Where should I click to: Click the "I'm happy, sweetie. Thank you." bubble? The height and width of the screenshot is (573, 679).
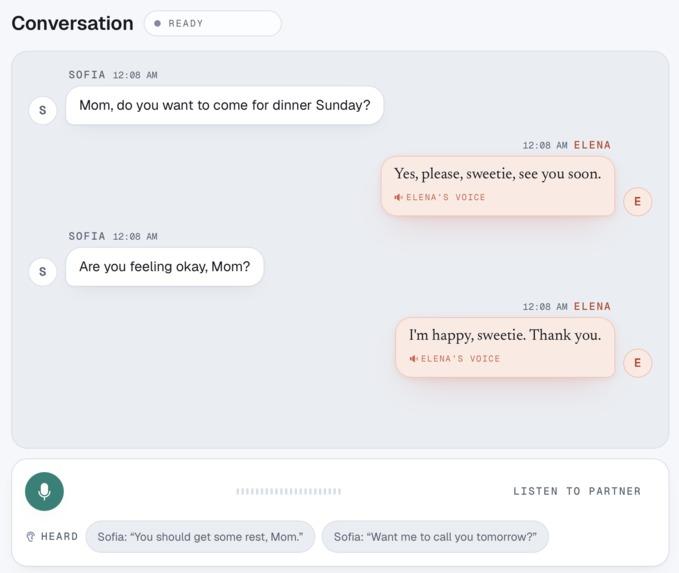coord(505,347)
